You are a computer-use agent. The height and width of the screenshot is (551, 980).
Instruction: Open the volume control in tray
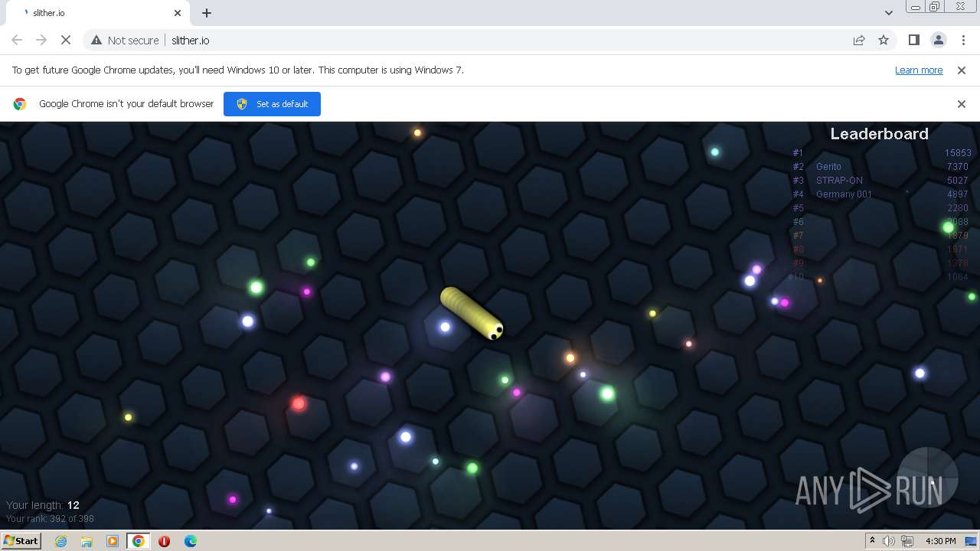(x=888, y=541)
